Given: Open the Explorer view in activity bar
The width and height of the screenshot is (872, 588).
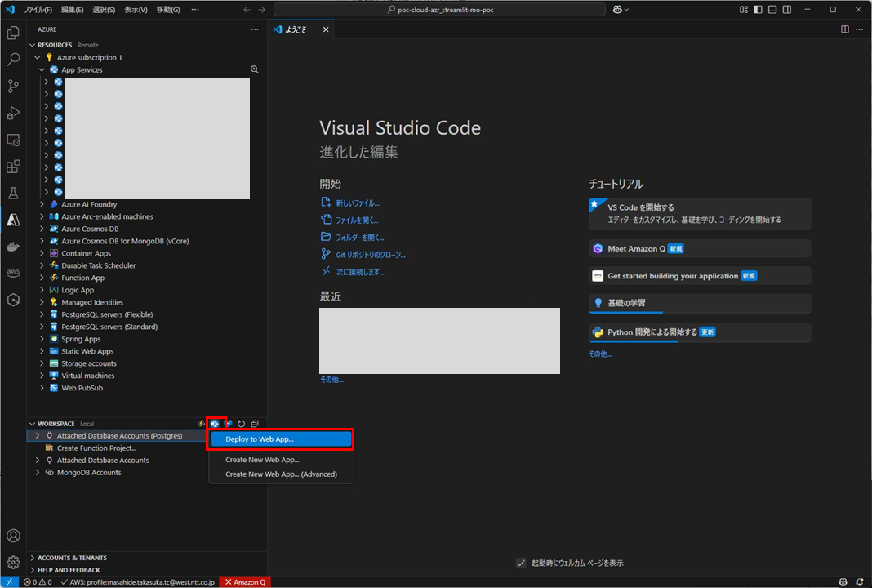Looking at the screenshot, I should point(13,33).
